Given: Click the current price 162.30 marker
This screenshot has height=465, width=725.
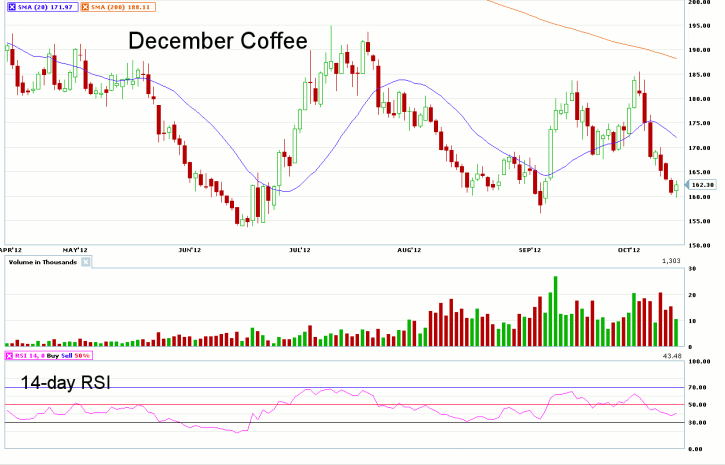Looking at the screenshot, I should coord(703,185).
